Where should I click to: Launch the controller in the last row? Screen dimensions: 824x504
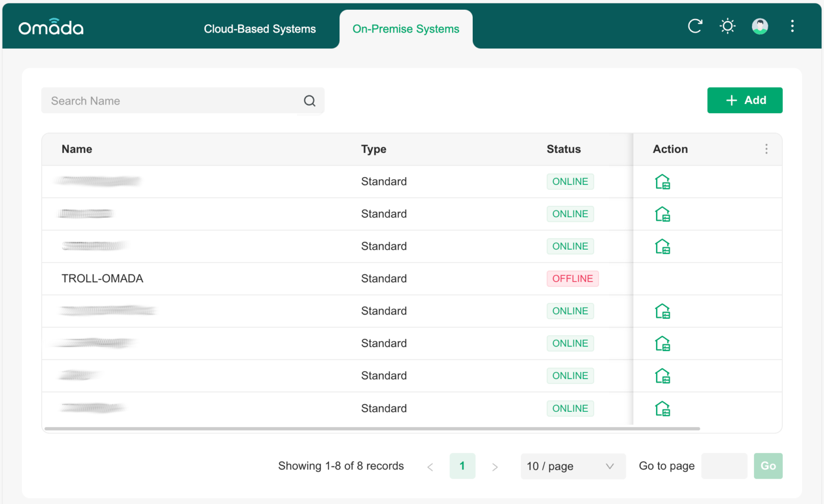(x=662, y=409)
